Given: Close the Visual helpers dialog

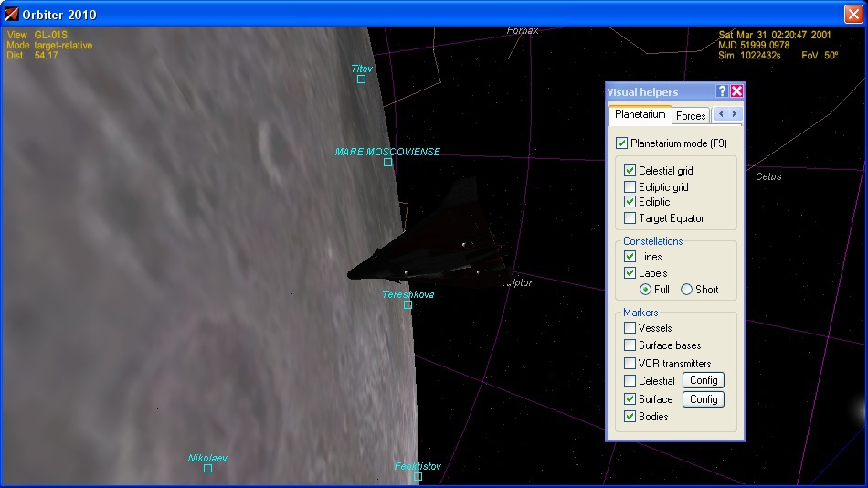Looking at the screenshot, I should (736, 91).
